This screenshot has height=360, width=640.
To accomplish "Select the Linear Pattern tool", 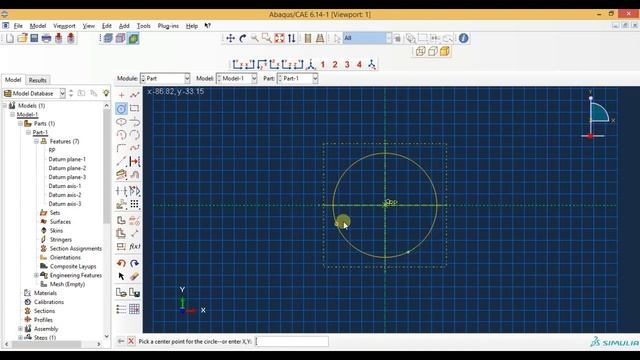I will click(x=134, y=204).
